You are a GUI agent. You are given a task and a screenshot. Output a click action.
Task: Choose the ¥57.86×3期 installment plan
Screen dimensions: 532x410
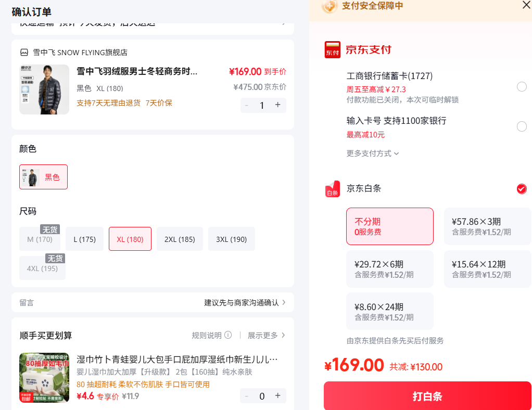487,226
